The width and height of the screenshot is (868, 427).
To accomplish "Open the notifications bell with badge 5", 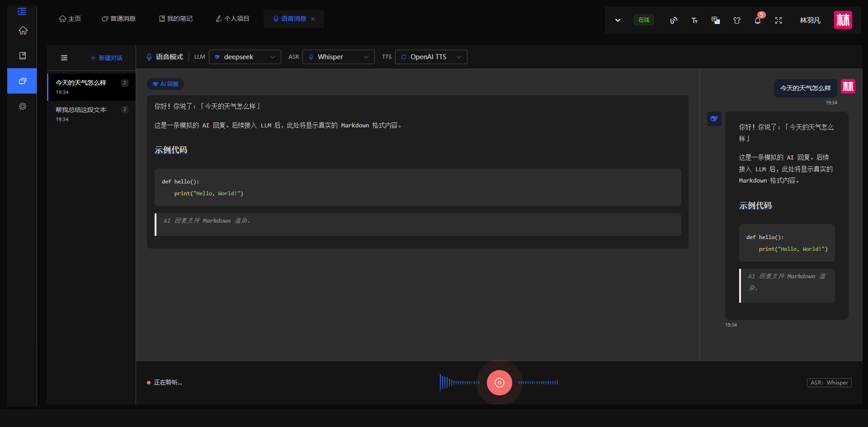I will 758,19.
